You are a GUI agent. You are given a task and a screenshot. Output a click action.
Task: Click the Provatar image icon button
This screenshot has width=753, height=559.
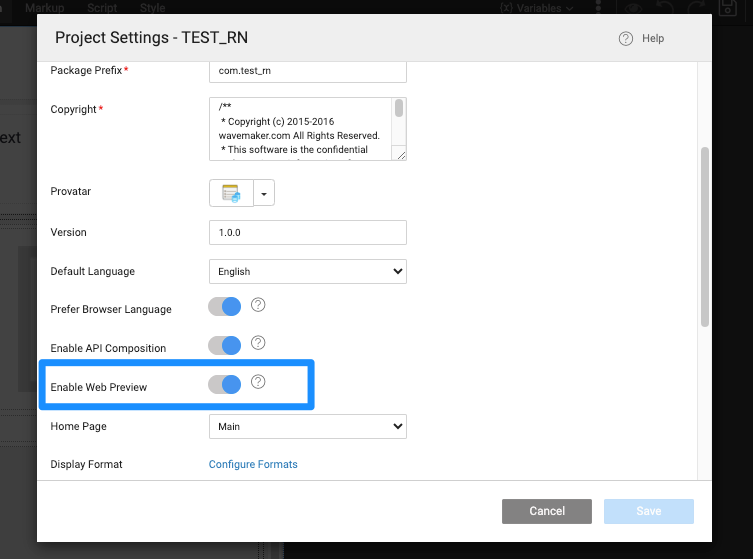click(231, 193)
